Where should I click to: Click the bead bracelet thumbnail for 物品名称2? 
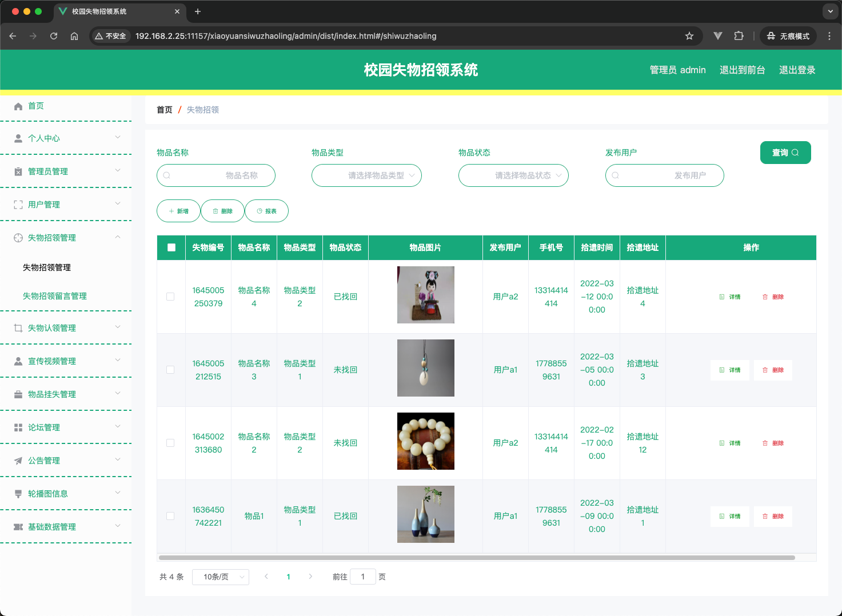tap(426, 441)
